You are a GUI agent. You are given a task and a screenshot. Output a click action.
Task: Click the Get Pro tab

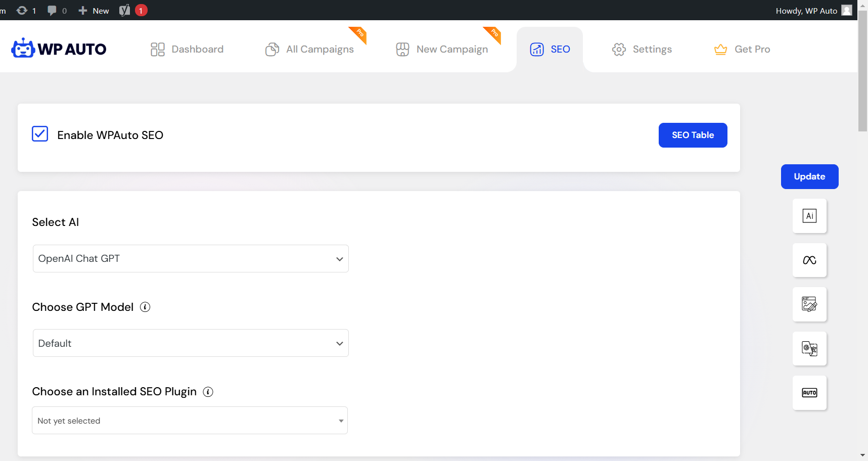742,49
